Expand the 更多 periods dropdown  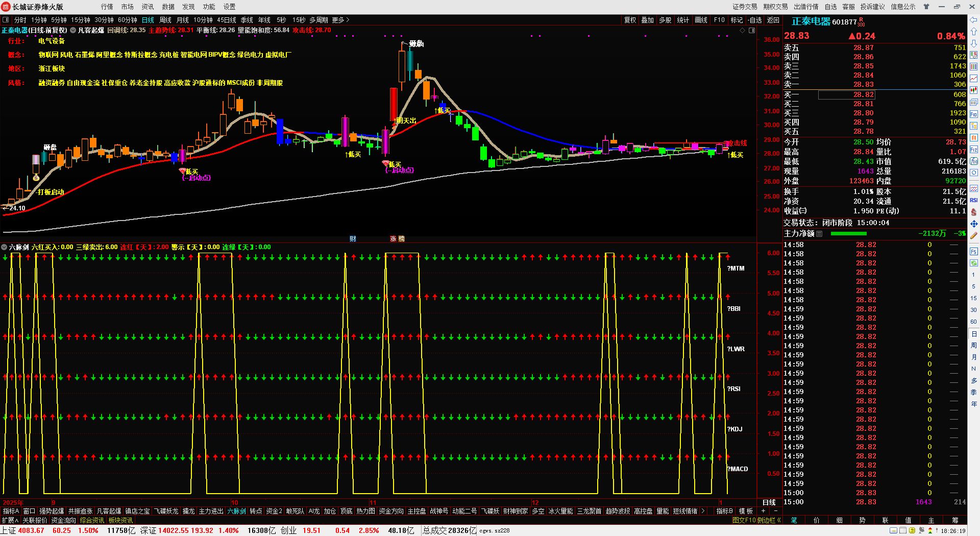point(340,20)
